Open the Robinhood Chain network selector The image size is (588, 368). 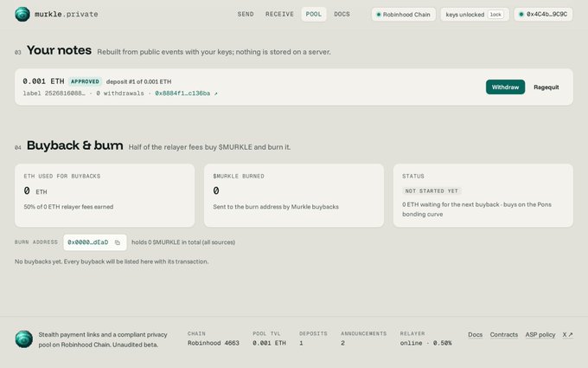(404, 15)
